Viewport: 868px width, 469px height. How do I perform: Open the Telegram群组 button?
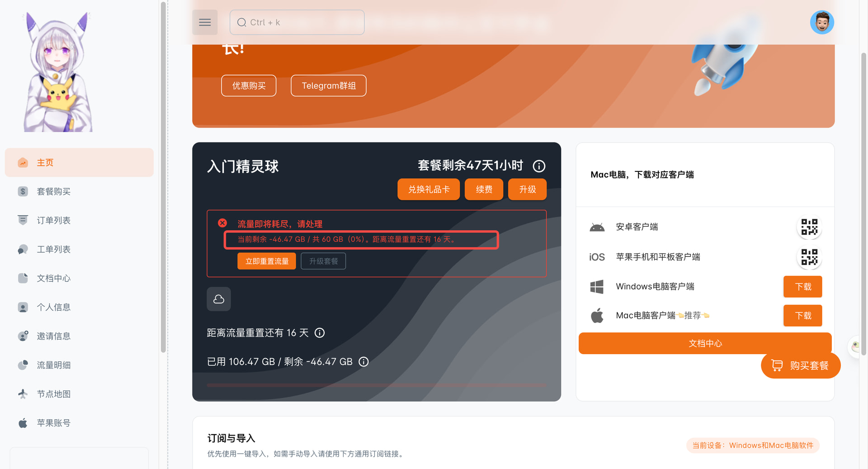(x=329, y=85)
